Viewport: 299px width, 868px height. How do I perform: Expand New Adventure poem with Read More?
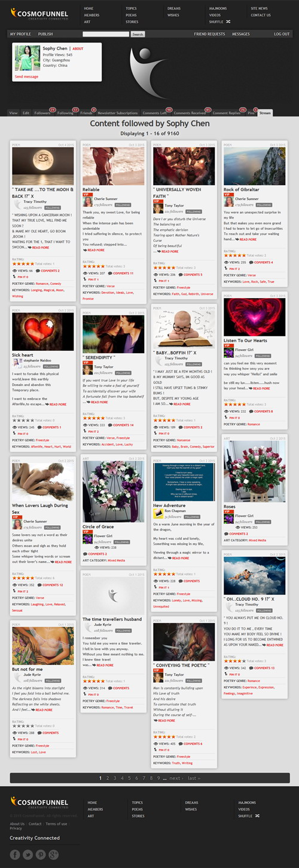[179, 558]
